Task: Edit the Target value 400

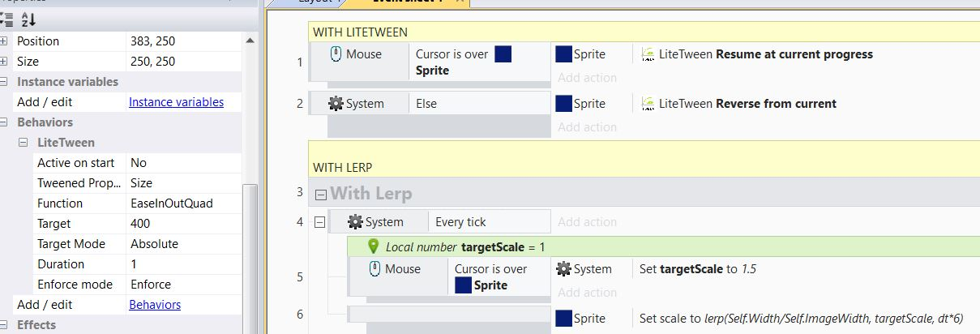Action: (x=183, y=224)
